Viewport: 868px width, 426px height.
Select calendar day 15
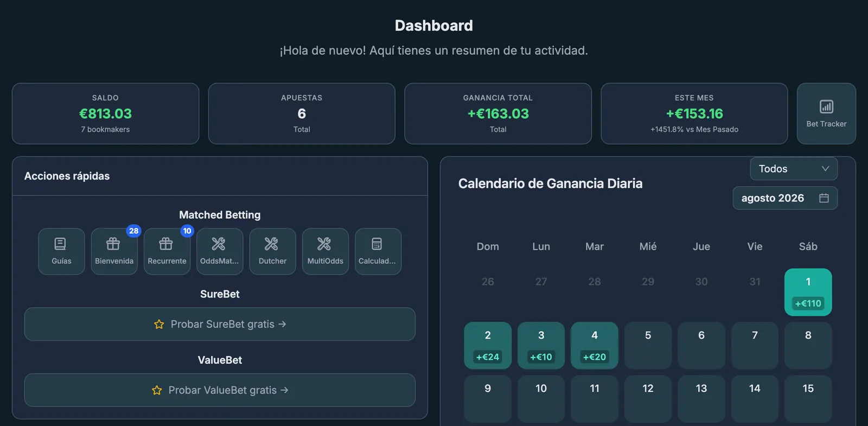tap(808, 398)
